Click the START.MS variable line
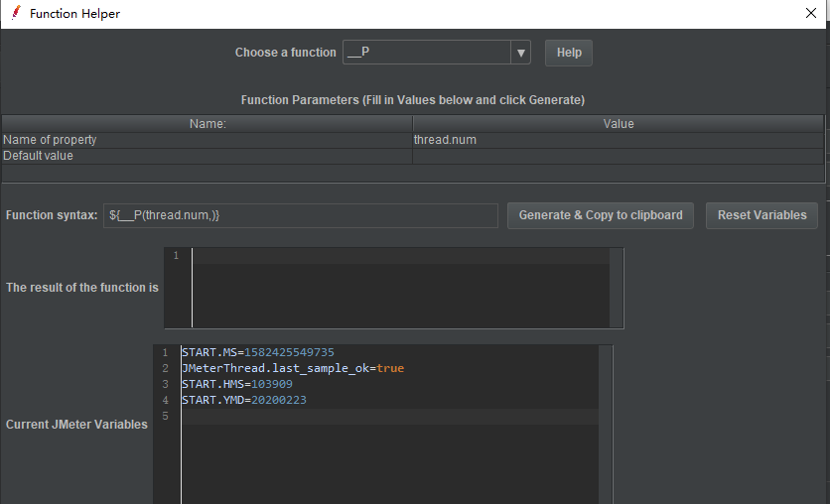 [258, 352]
